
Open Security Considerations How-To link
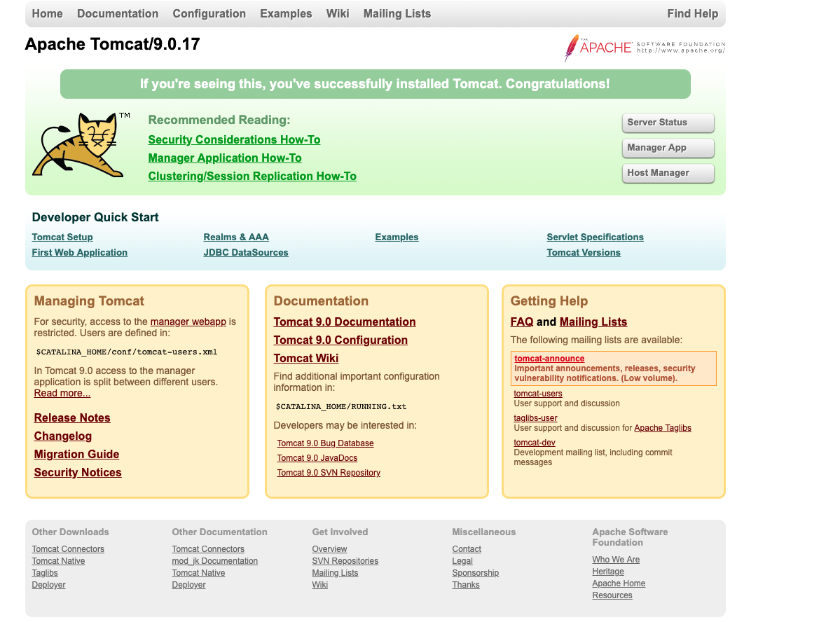point(234,140)
